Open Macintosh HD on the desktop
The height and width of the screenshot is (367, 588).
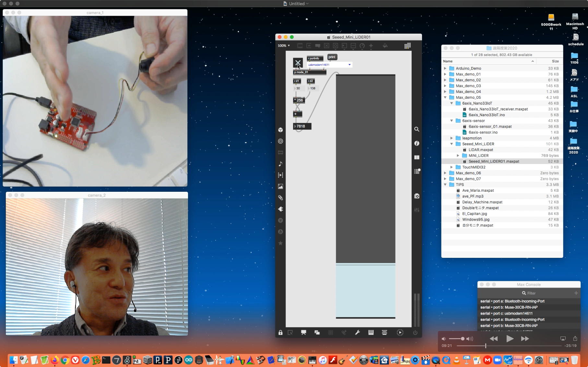[575, 21]
